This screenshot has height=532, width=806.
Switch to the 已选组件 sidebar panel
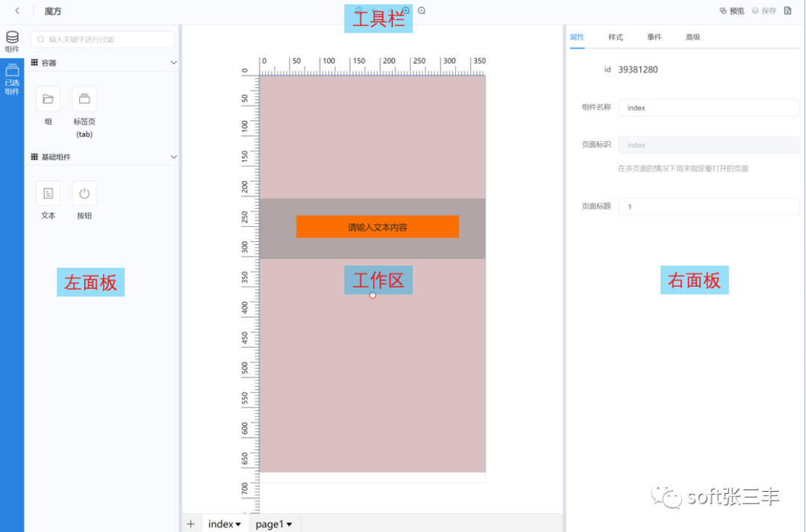pos(12,80)
